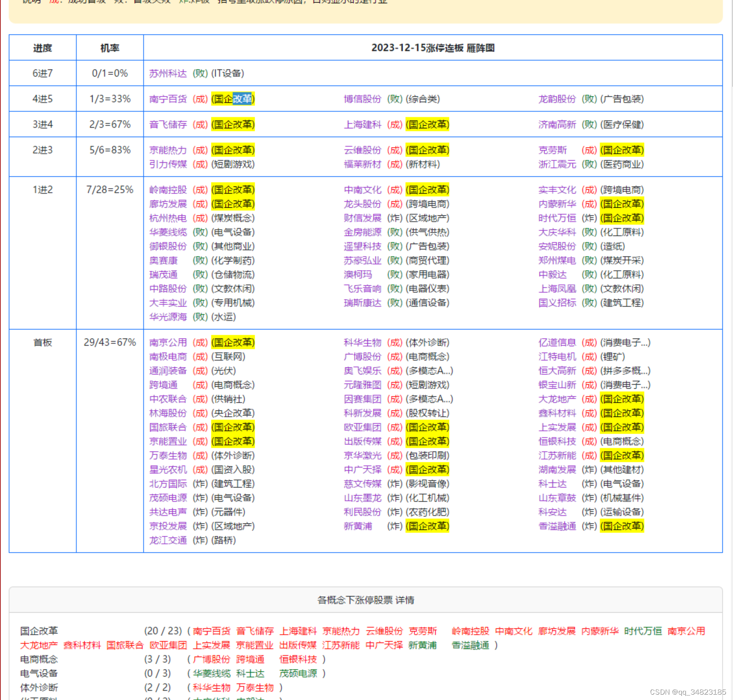Click the 机率 column header

(x=110, y=48)
